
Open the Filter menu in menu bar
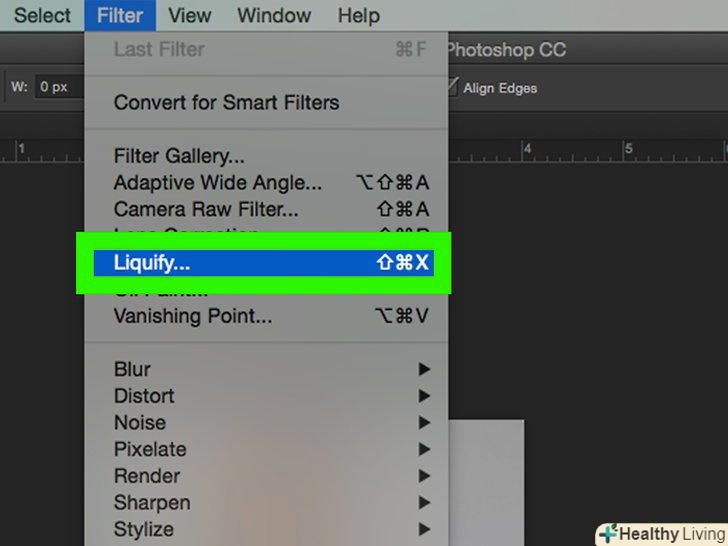click(x=120, y=16)
